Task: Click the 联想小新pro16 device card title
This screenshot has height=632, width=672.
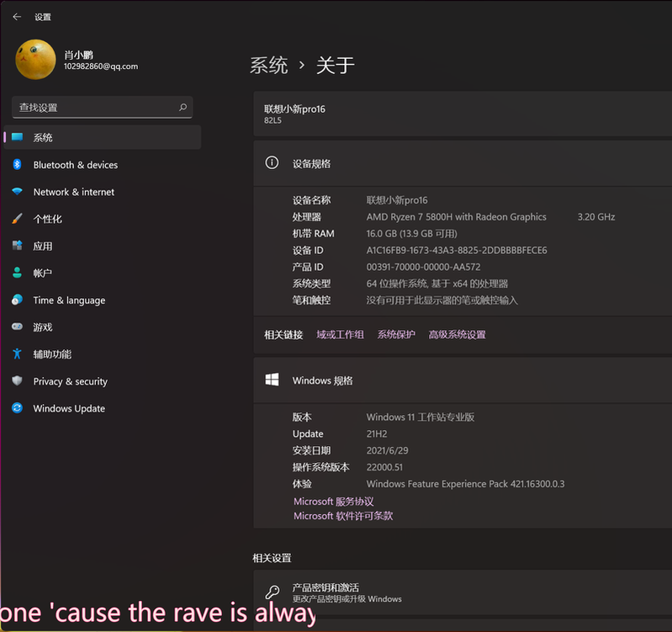Action: (x=294, y=109)
